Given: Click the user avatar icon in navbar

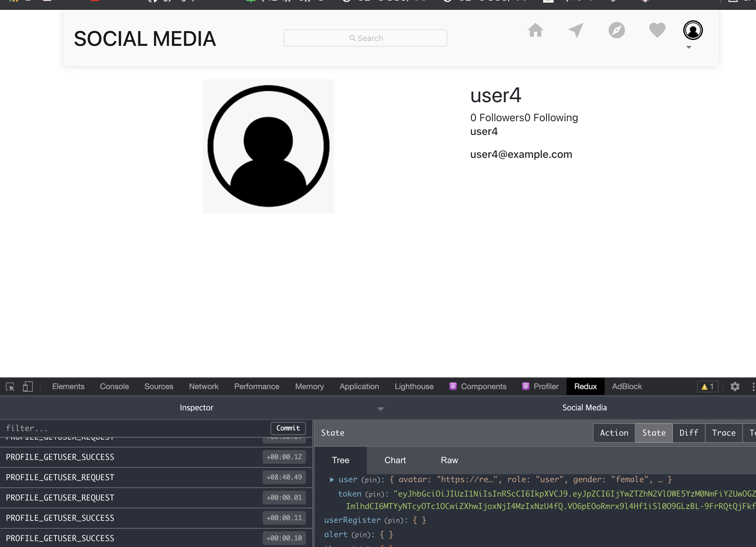Looking at the screenshot, I should [693, 30].
